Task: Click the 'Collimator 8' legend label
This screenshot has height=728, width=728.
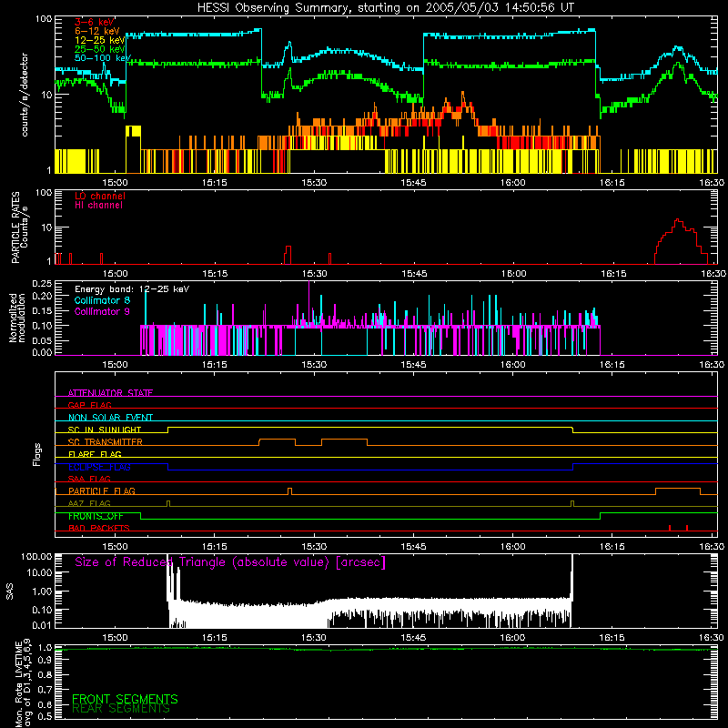Action: [x=102, y=300]
